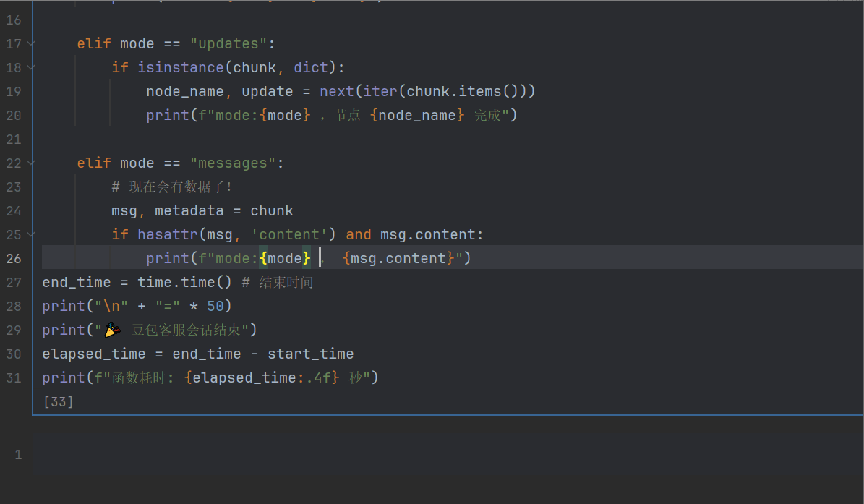864x504 pixels.
Task: Click line number 16 in the gutter
Action: (x=14, y=20)
